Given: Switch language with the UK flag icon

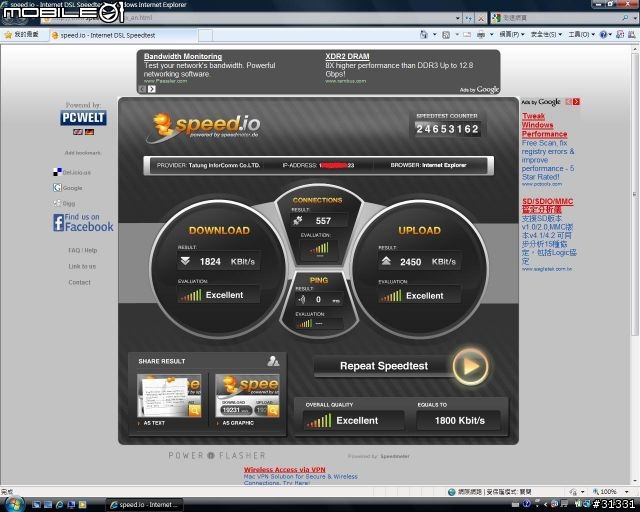Looking at the screenshot, I should (x=78, y=132).
